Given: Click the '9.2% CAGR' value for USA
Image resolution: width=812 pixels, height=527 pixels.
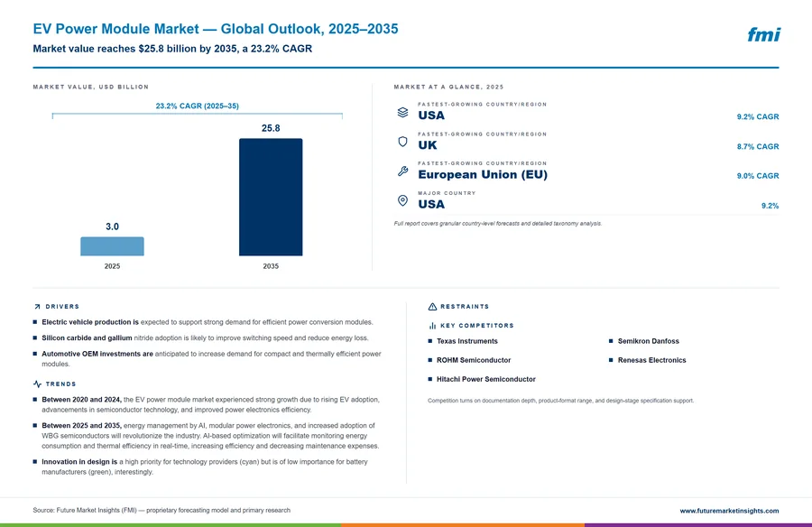Looking at the screenshot, I should [x=758, y=117].
